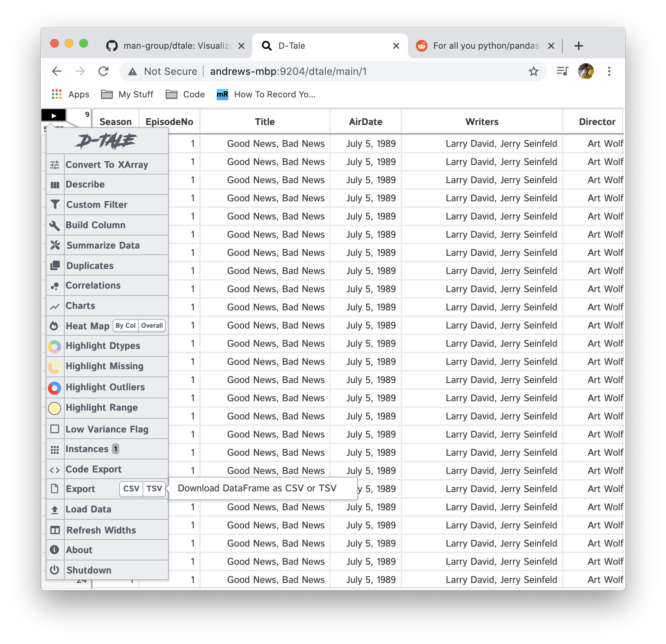Bookmark page with the star icon
Viewport: 666px width, 644px height.
pyautogui.click(x=533, y=71)
